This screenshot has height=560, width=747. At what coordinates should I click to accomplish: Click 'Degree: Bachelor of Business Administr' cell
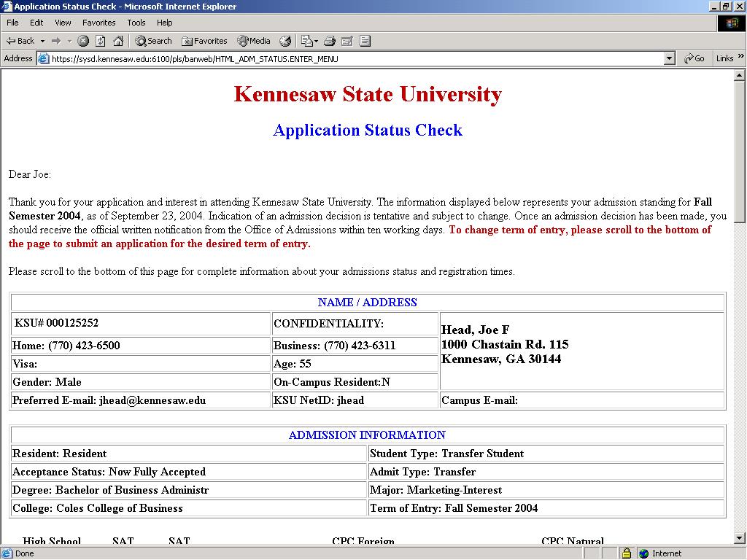click(x=189, y=490)
